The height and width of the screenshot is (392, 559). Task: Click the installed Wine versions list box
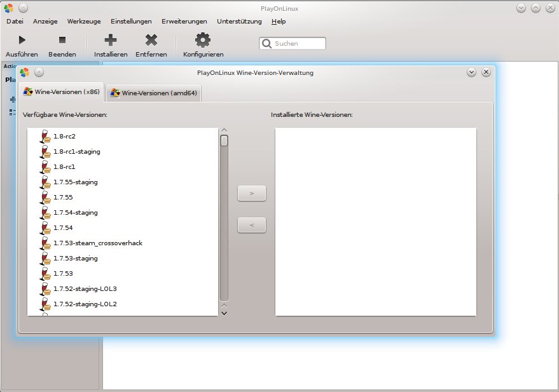[x=376, y=222]
